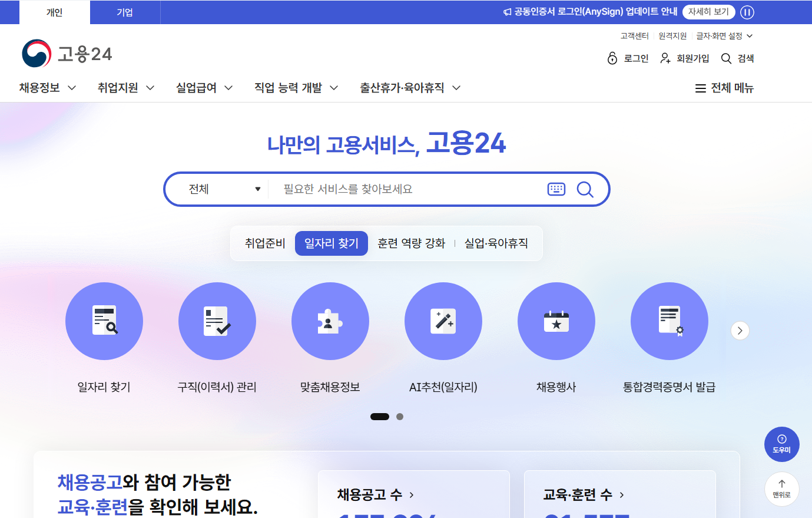
Task: Click the 맨위로 scroll-to-top button
Action: (782, 489)
